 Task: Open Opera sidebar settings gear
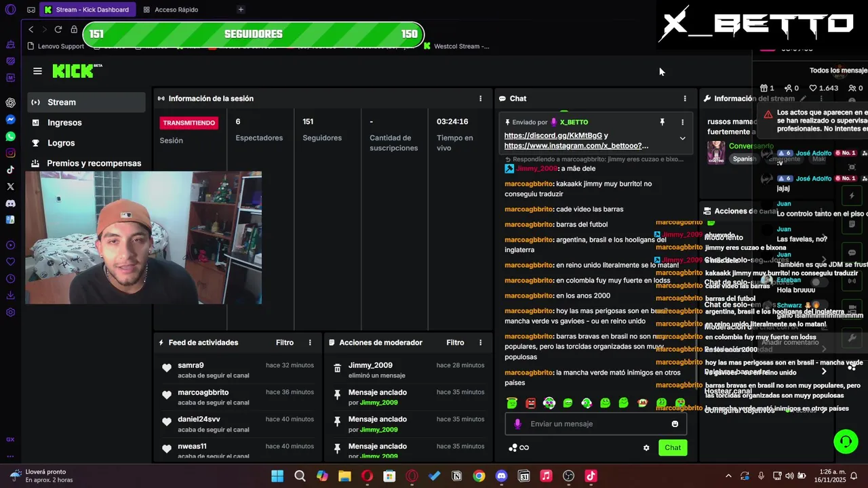10,312
